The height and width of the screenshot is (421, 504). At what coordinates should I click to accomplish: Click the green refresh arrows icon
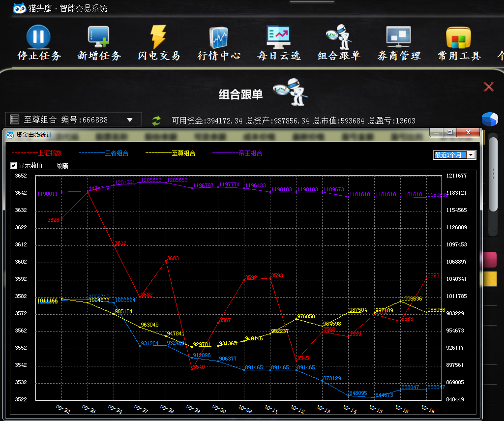(x=156, y=120)
